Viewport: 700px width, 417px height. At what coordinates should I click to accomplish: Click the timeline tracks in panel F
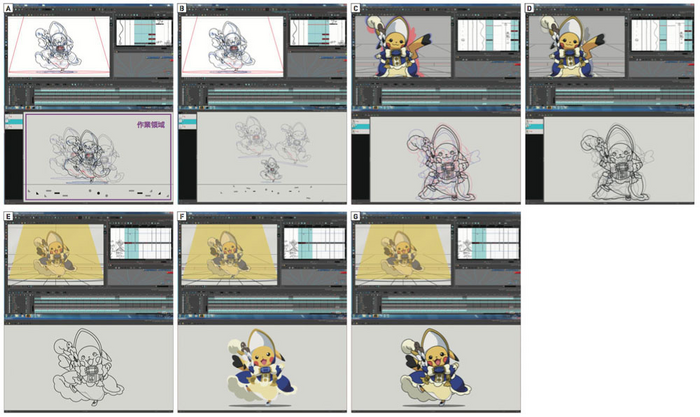276,304
